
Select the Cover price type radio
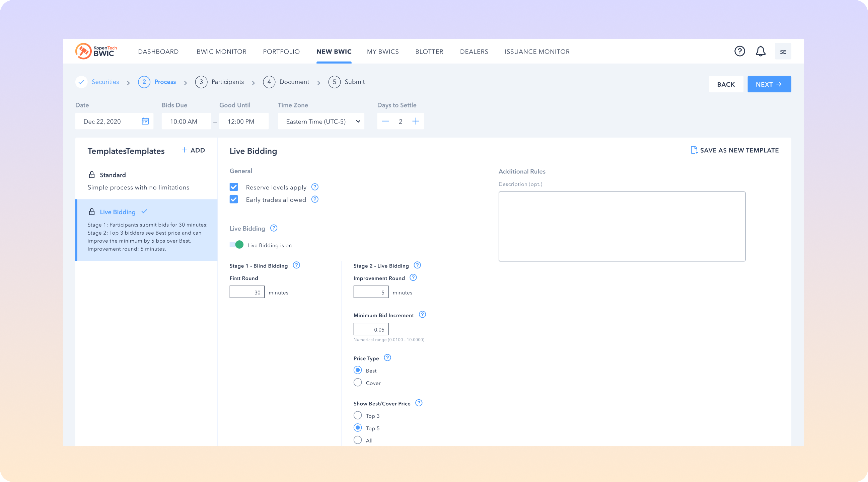(x=358, y=383)
